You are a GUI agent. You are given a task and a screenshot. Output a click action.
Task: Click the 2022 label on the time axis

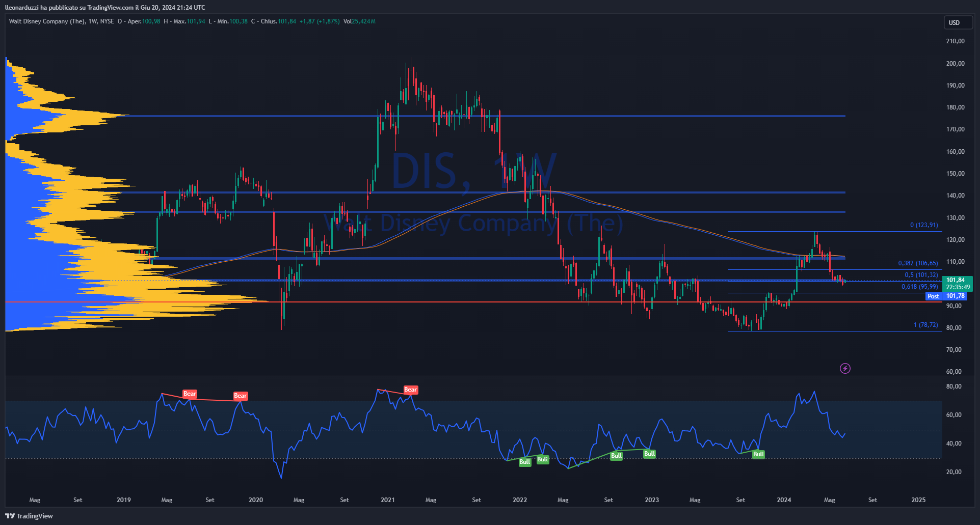click(x=520, y=500)
